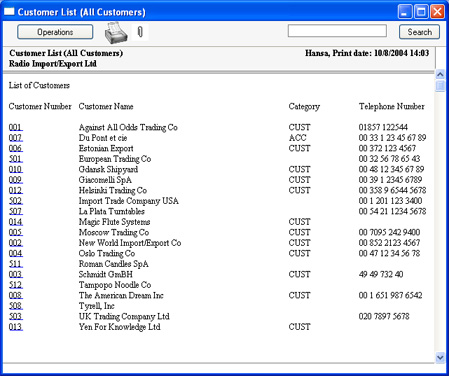Open customer number 012 link
449x376 pixels.
point(16,190)
